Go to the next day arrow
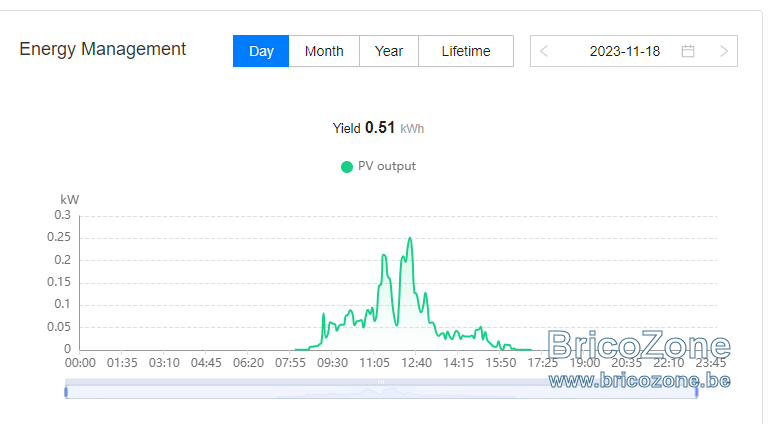 pyautogui.click(x=724, y=51)
